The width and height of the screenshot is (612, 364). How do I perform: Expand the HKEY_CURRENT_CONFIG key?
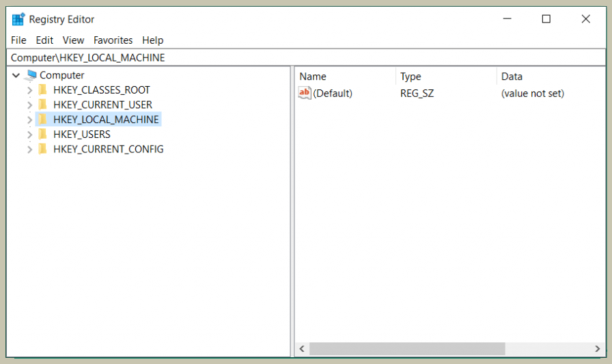coord(29,150)
